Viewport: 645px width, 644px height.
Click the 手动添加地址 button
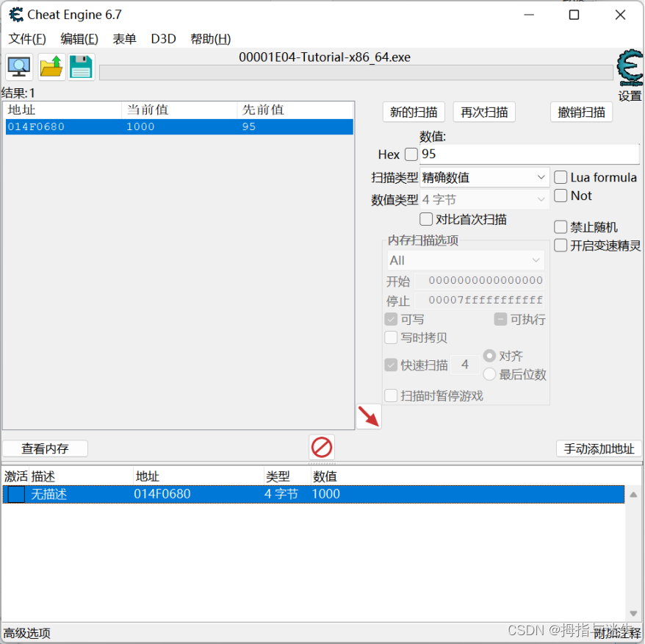(x=598, y=448)
